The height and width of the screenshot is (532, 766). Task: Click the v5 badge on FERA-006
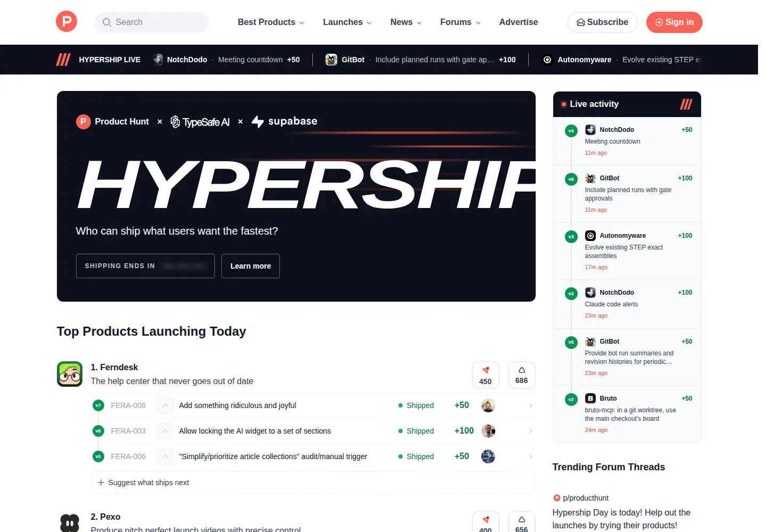98,456
